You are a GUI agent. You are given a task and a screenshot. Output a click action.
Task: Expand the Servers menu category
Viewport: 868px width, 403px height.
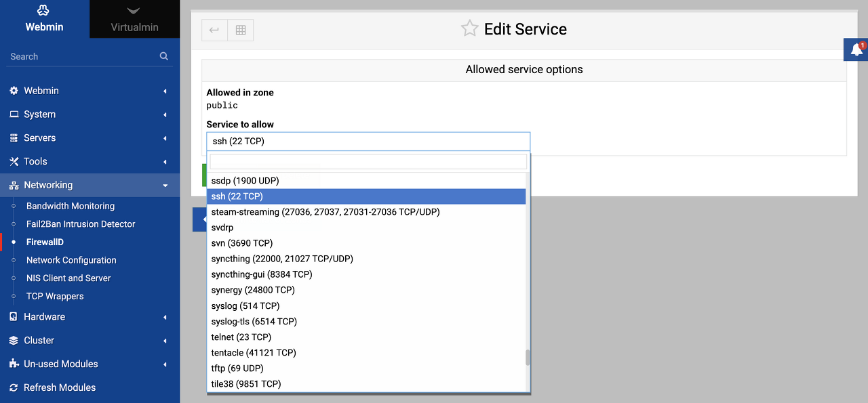[90, 137]
